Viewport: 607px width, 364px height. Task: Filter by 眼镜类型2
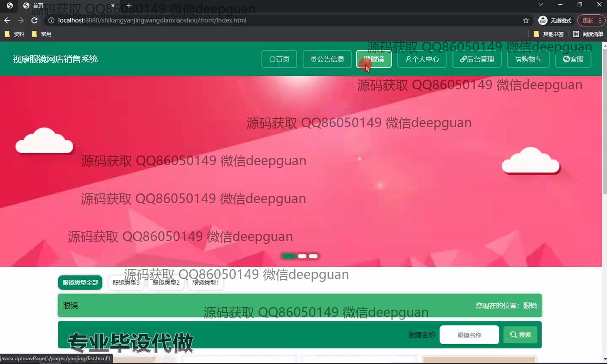click(x=166, y=283)
